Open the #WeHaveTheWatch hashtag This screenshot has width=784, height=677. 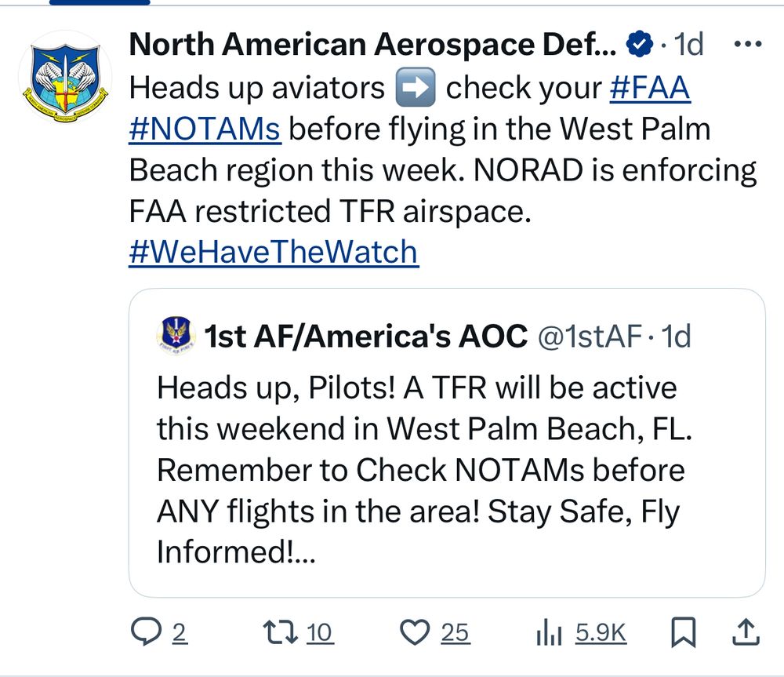coord(273,253)
